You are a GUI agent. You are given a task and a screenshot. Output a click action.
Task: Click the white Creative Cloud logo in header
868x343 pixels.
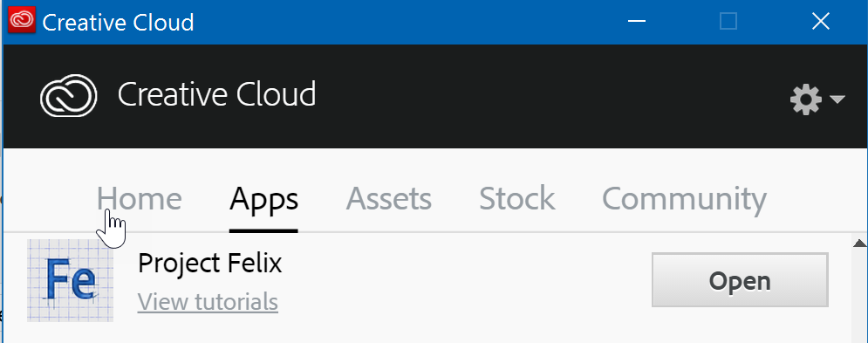tap(69, 96)
